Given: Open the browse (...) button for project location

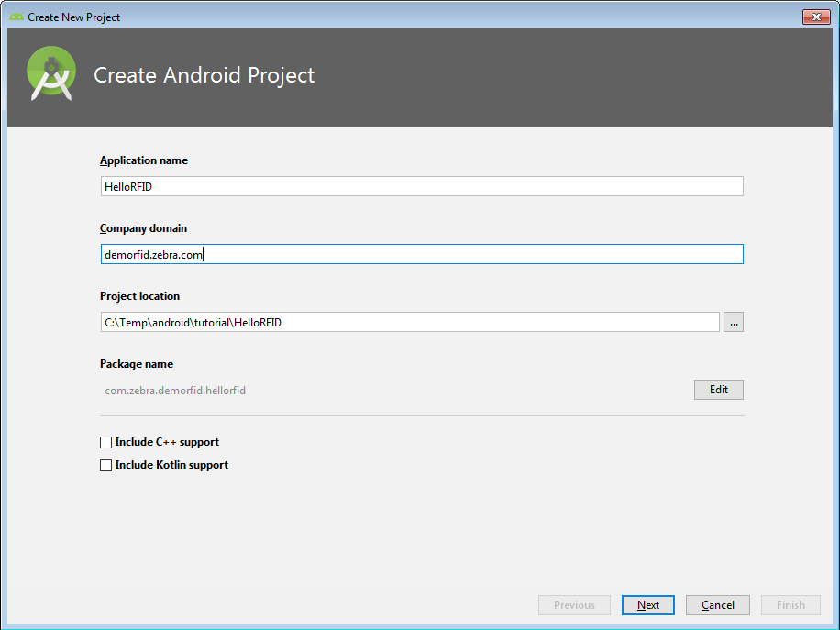Looking at the screenshot, I should click(733, 322).
